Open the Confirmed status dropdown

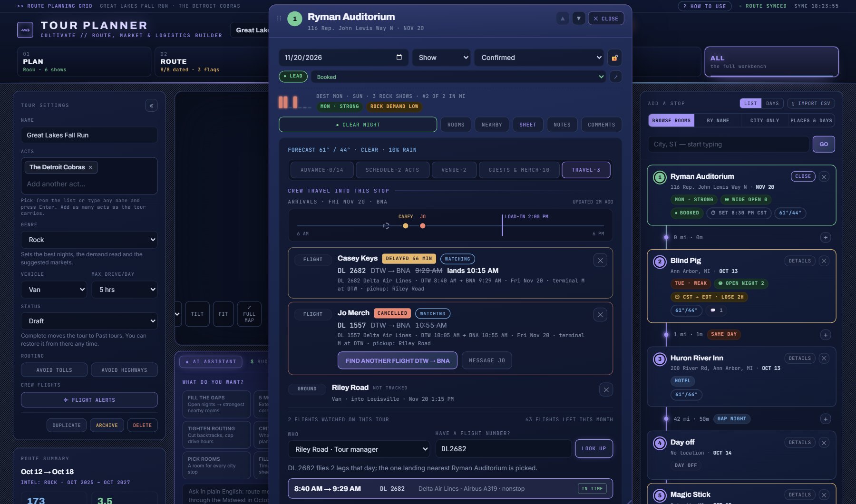tap(539, 58)
